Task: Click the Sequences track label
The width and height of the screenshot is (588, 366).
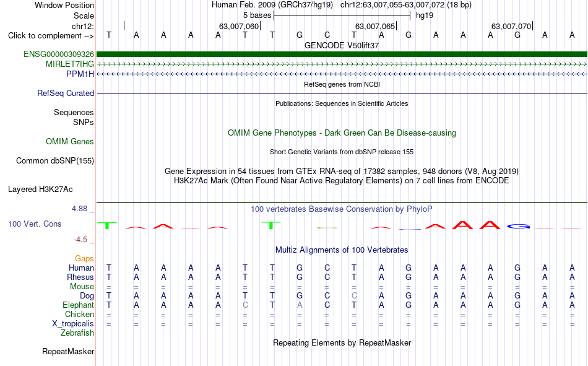Action: [x=74, y=112]
